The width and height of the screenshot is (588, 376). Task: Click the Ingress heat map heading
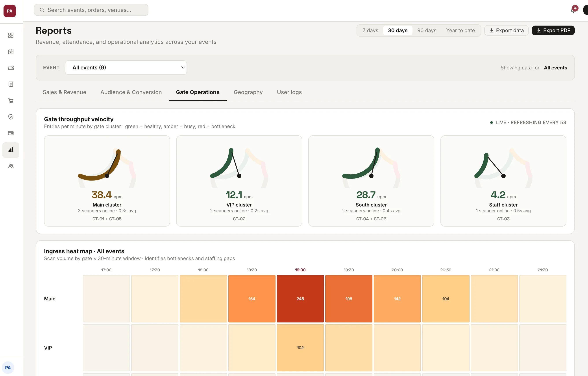(84, 251)
